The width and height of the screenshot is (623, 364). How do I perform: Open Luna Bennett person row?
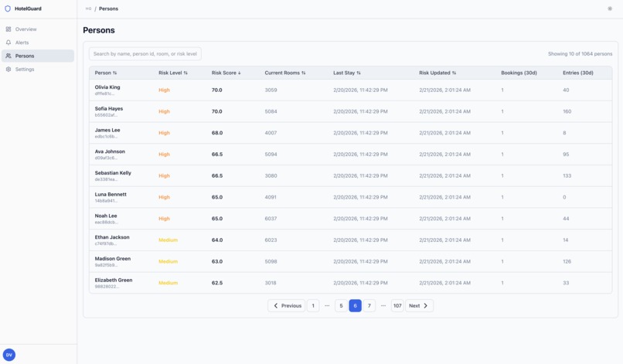(x=350, y=198)
